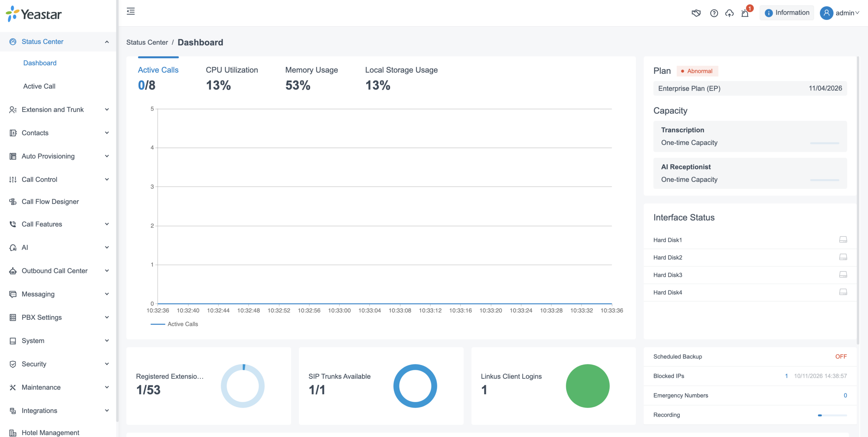Switch to the Local Storage Usage tab
The image size is (868, 437).
pyautogui.click(x=401, y=78)
